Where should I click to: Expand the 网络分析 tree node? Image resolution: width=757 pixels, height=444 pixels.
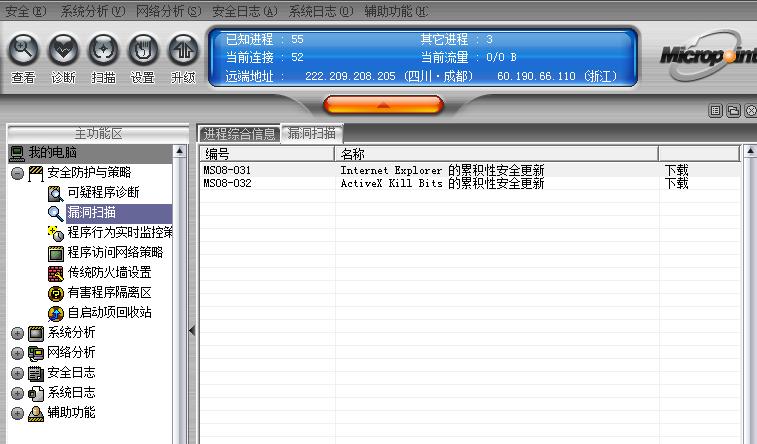pyautogui.click(x=17, y=353)
